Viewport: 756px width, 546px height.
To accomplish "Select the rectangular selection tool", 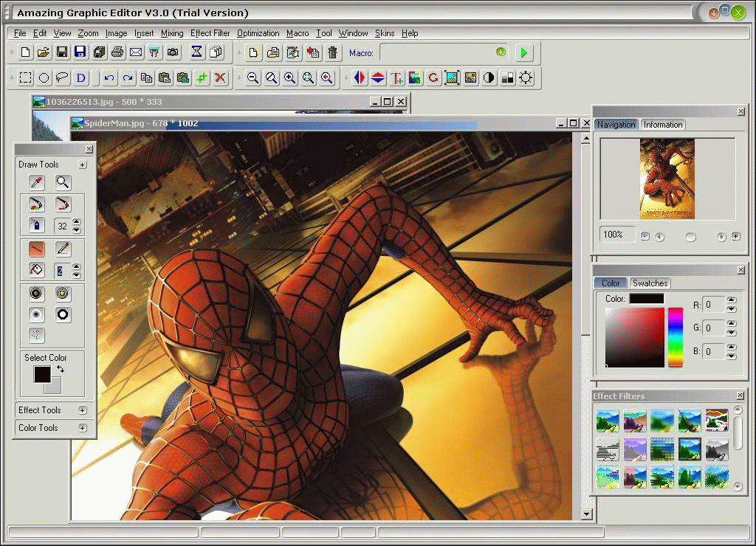I will [x=26, y=77].
